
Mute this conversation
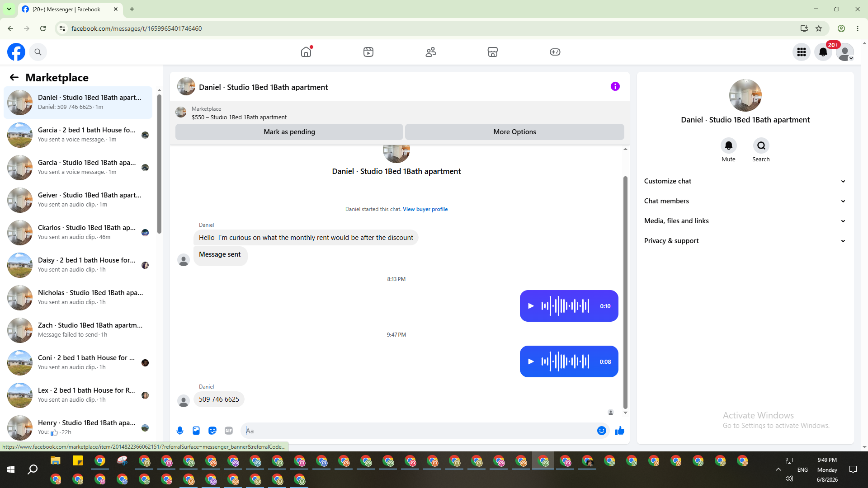point(729,145)
